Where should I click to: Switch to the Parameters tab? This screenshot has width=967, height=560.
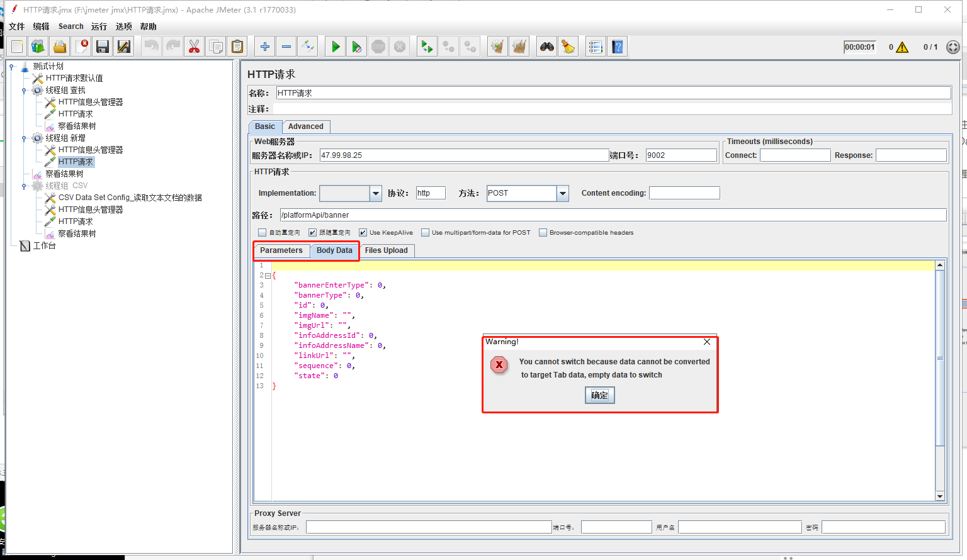click(281, 250)
